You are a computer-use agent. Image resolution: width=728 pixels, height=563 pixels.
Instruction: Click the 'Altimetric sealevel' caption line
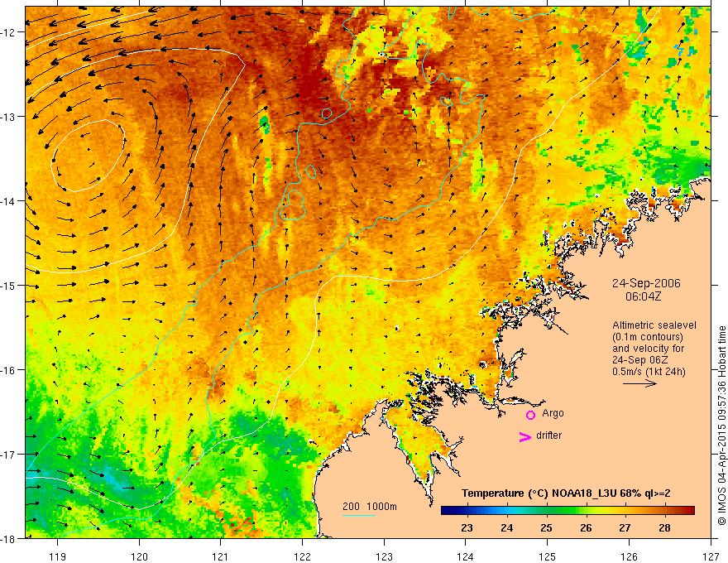pos(654,325)
